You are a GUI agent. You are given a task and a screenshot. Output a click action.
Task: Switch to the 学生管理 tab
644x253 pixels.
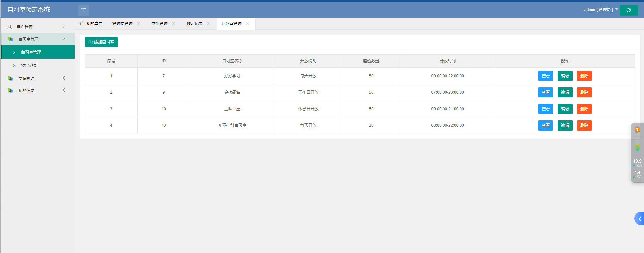click(x=160, y=23)
